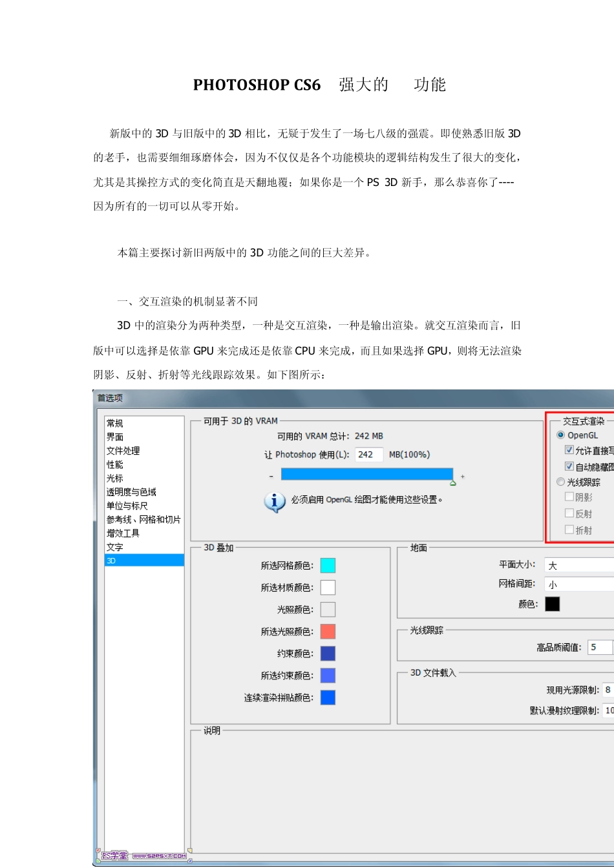Open 平面大小 dropdown showing 大
Screen dimensions: 614x868
pyautogui.click(x=579, y=566)
